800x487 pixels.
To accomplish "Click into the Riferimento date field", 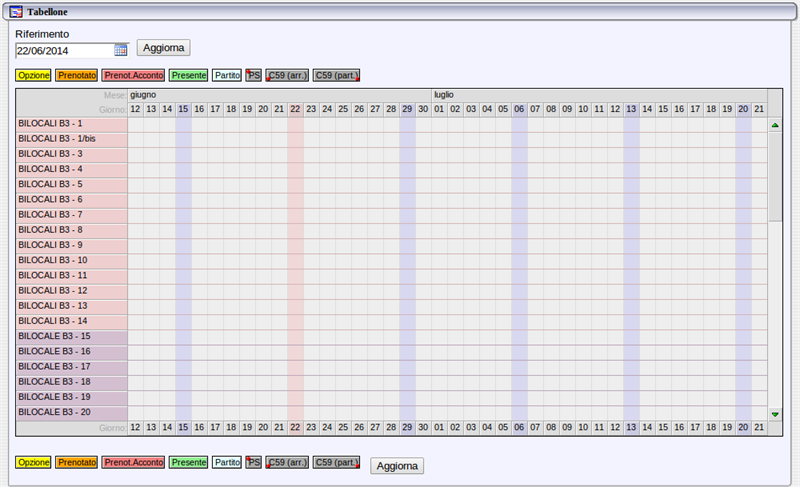I will pos(64,49).
